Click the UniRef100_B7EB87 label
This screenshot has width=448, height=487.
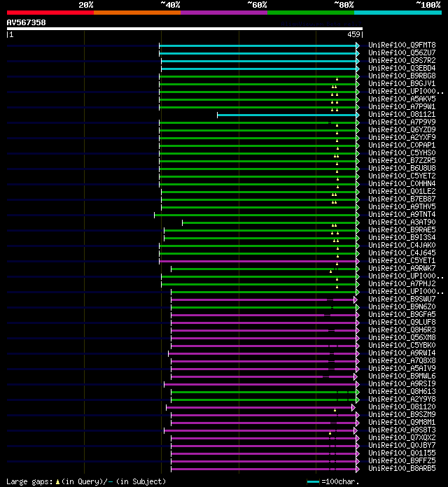[x=402, y=199]
